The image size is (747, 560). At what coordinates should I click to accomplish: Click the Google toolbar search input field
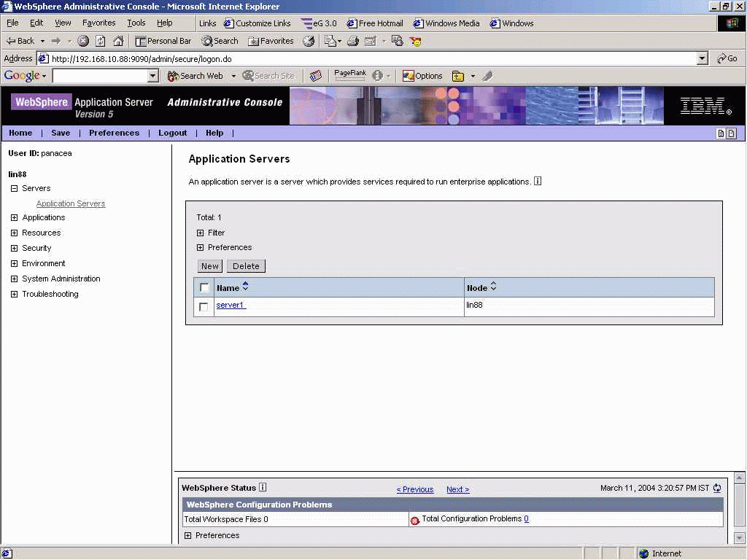coord(100,76)
